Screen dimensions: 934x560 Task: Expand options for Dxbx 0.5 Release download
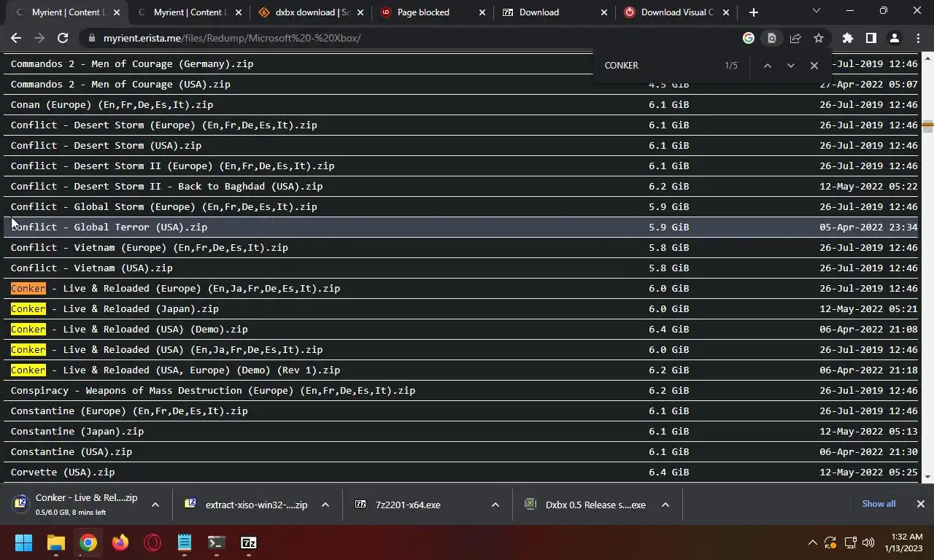click(x=665, y=505)
